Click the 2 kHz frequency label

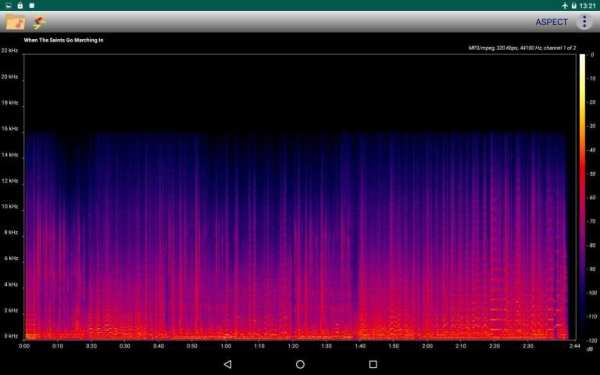tap(11, 310)
